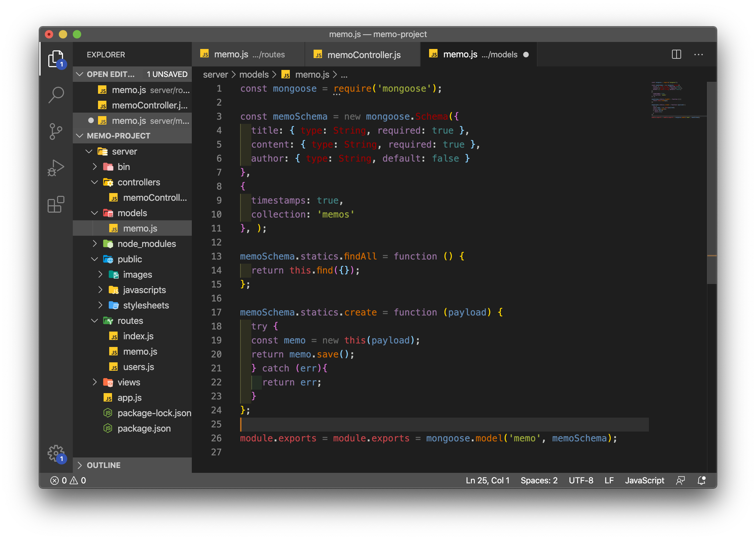Open the Source Control view
This screenshot has height=540, width=756.
click(56, 131)
